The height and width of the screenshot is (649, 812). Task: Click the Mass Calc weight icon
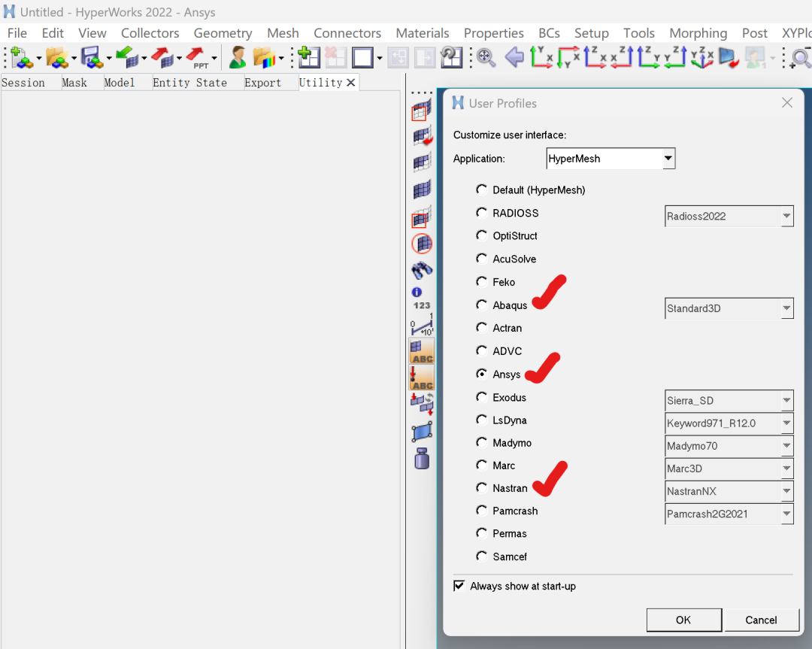point(422,459)
